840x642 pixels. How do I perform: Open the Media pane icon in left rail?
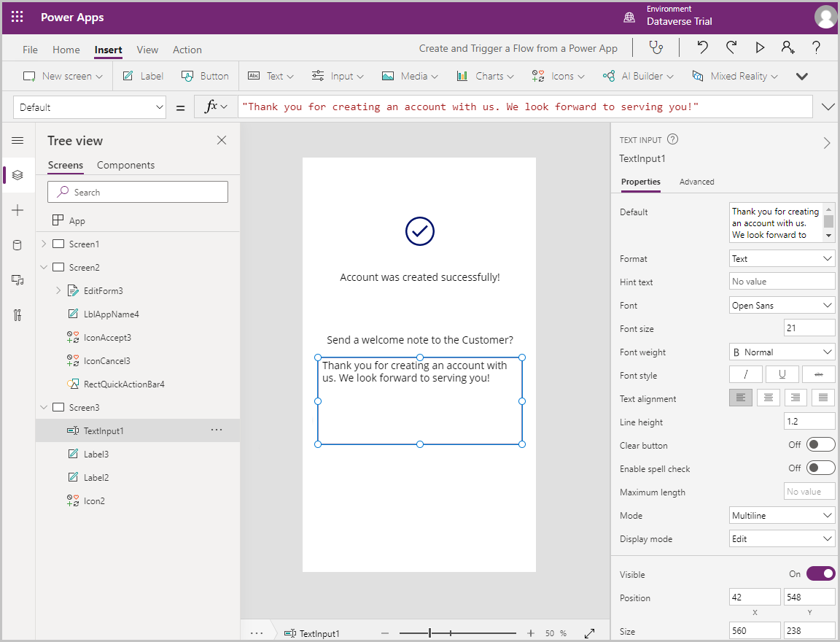coord(17,280)
